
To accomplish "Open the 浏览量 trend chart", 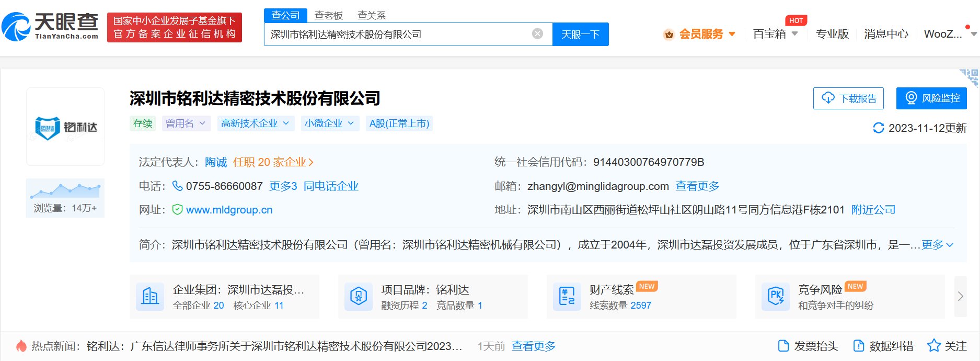I will (65, 198).
